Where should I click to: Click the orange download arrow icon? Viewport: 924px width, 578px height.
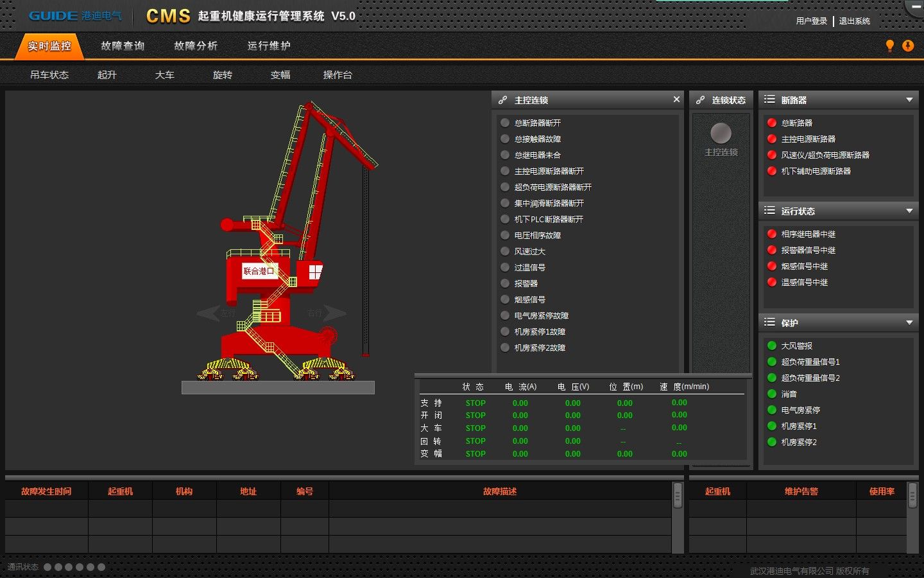[908, 46]
